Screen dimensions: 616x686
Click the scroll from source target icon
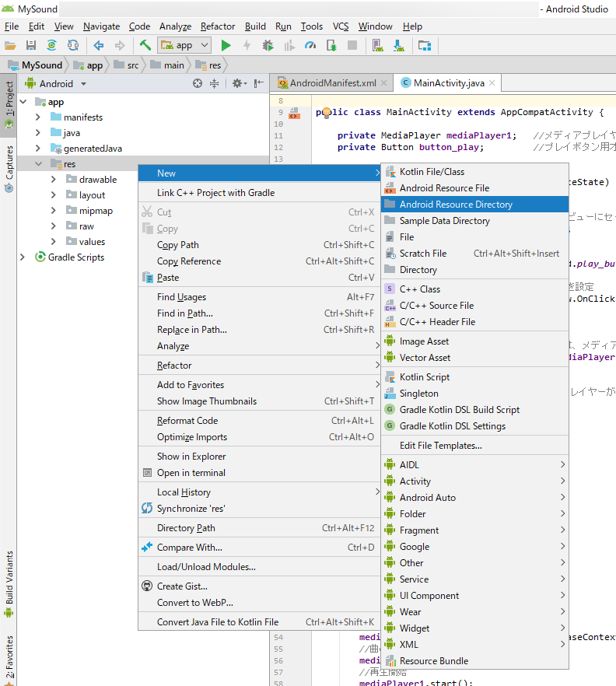pos(198,83)
